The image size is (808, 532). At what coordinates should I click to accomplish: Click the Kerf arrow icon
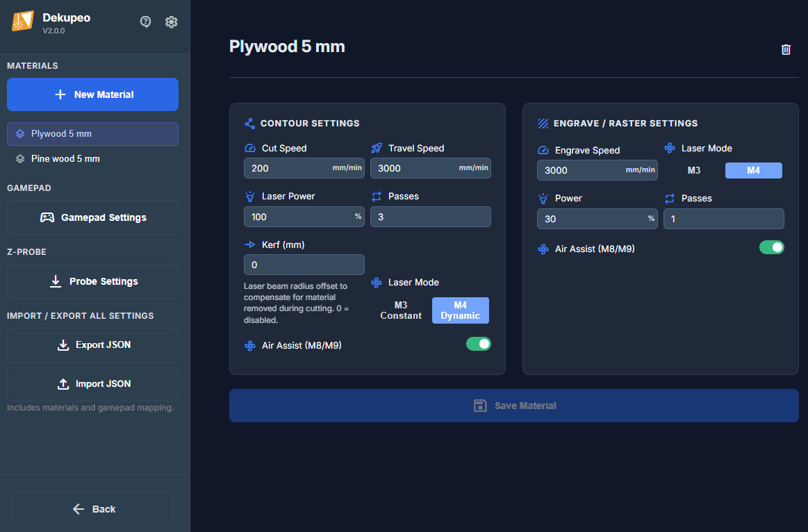tap(250, 244)
